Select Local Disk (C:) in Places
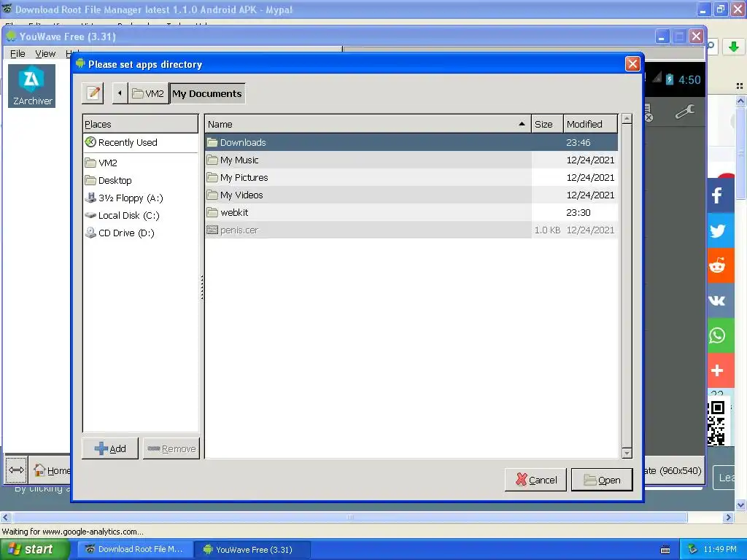Viewport: 747px width, 560px height. (140, 216)
